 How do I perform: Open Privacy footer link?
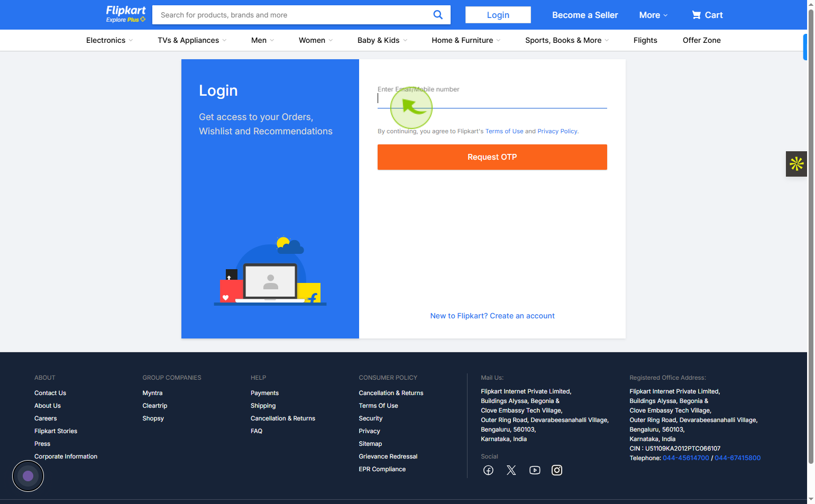pos(369,431)
